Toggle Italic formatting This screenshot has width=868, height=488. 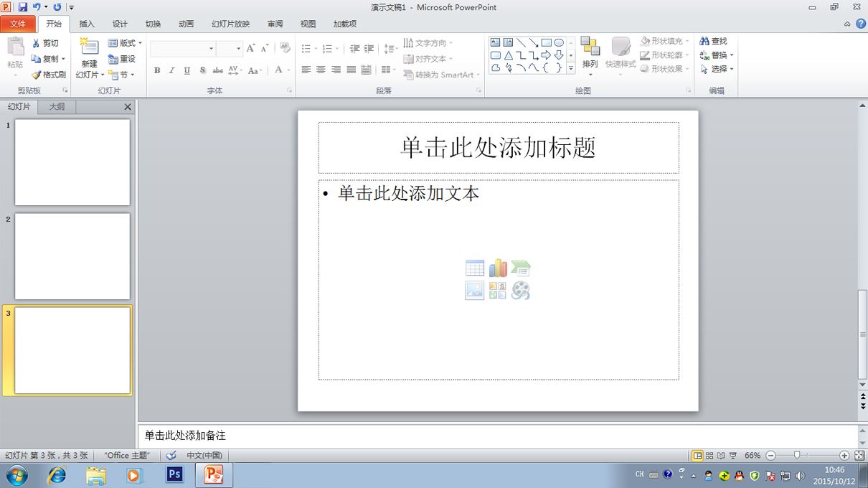pos(172,70)
